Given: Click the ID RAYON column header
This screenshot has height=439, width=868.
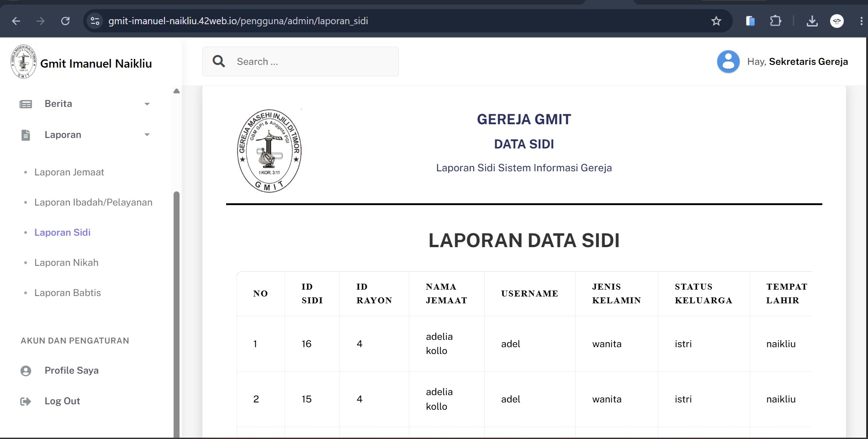Looking at the screenshot, I should coord(374,294).
